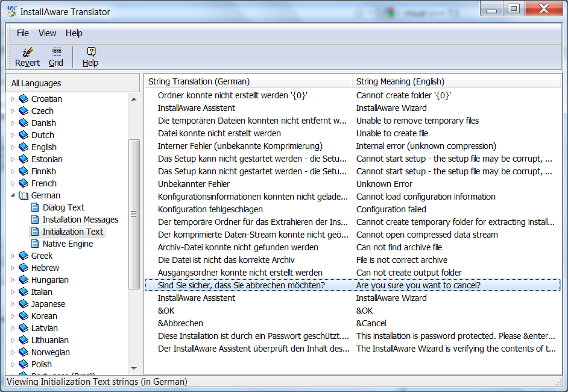This screenshot has height=392, width=568.
Task: Expand the Dutch language node
Action: tap(13, 135)
